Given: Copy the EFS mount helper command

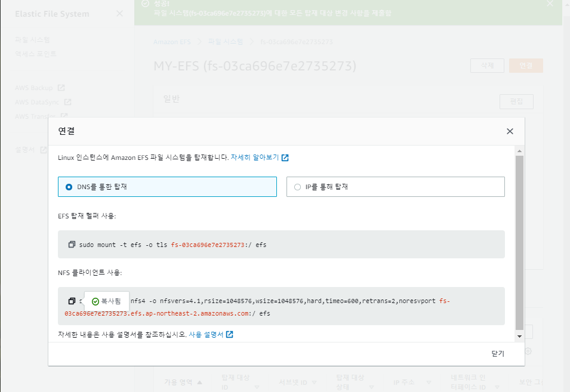Looking at the screenshot, I should (72, 245).
